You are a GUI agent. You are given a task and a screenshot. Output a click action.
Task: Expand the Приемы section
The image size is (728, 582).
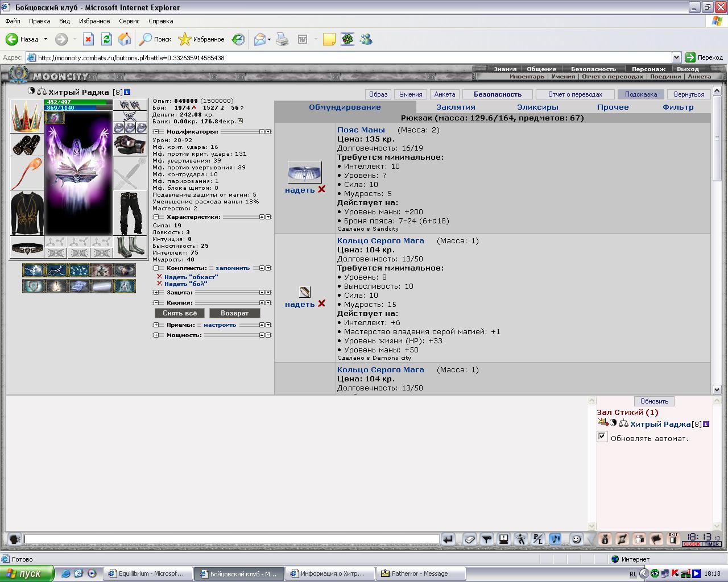point(156,325)
